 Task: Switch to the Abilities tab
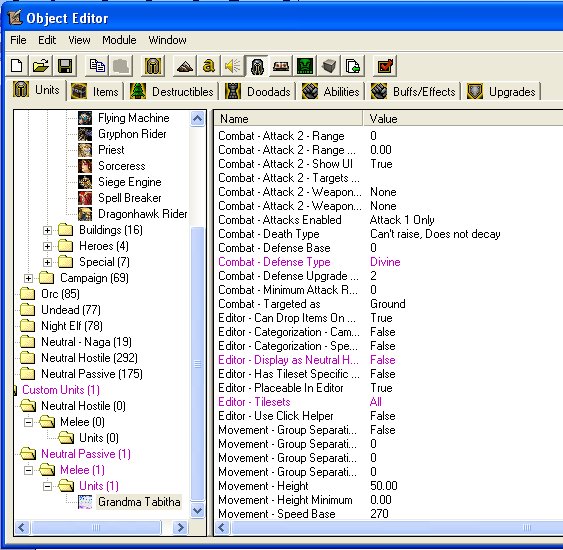click(x=331, y=92)
